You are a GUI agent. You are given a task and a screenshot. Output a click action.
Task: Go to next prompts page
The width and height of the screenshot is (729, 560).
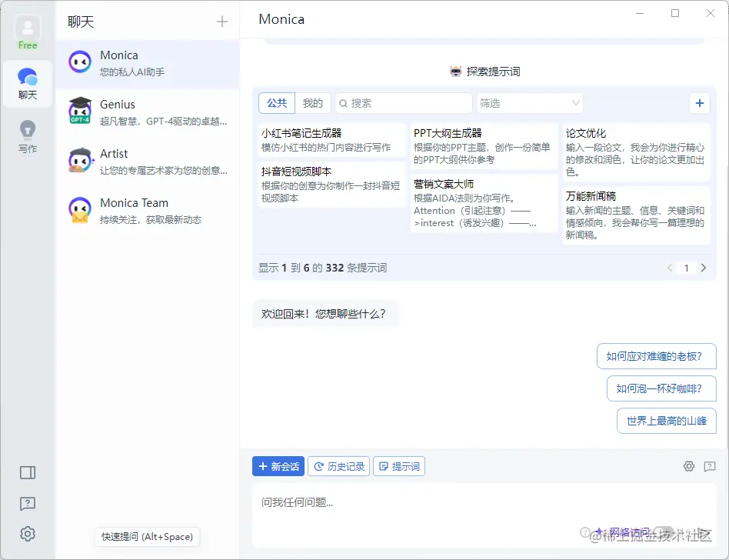pyautogui.click(x=704, y=268)
